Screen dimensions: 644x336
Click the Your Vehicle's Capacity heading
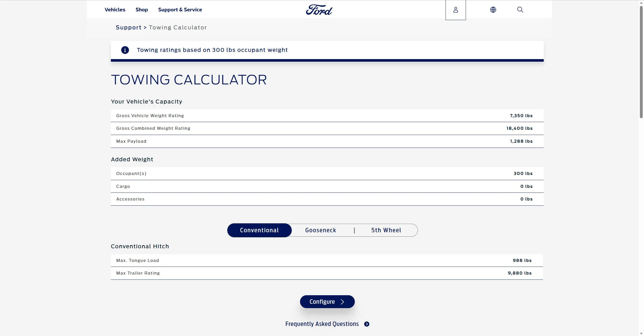147,101
